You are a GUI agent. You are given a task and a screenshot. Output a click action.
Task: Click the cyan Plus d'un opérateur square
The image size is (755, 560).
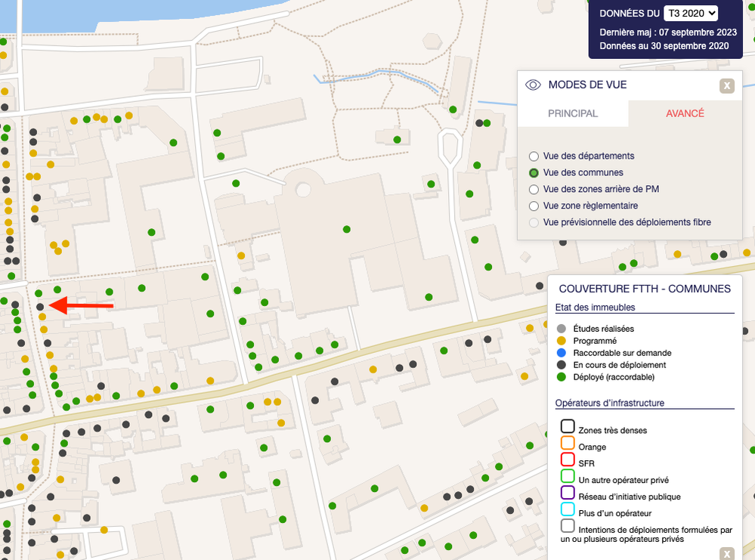pyautogui.click(x=568, y=509)
